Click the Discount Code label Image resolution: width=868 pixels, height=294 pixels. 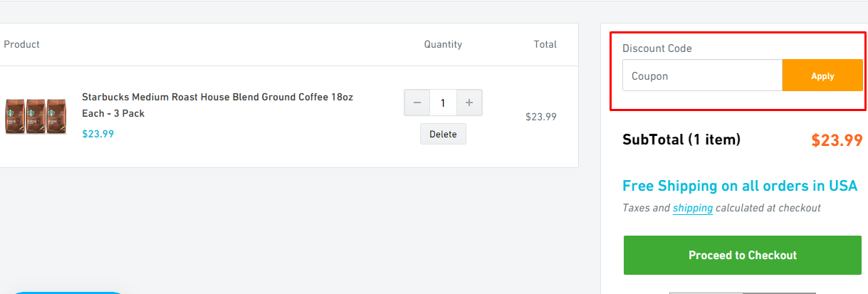(657, 48)
